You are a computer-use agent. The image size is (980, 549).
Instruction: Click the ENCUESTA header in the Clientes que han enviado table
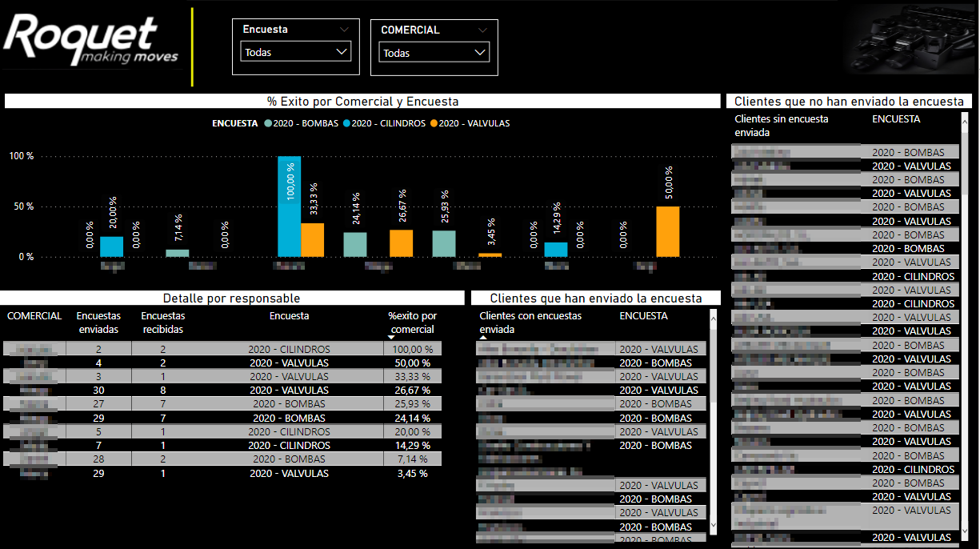643,316
